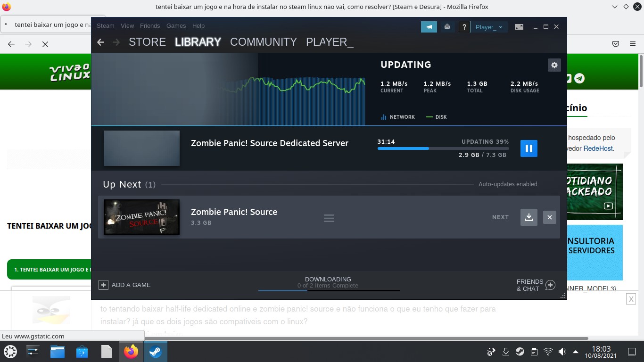Click the Telegram icon on the webpage
This screenshot has height=362, width=644.
pos(579,78)
